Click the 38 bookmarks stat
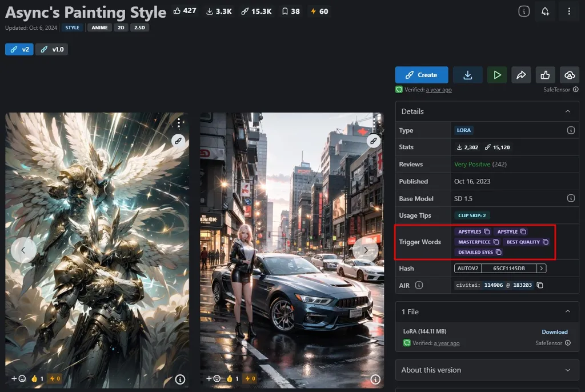This screenshot has width=585, height=392. (x=291, y=11)
